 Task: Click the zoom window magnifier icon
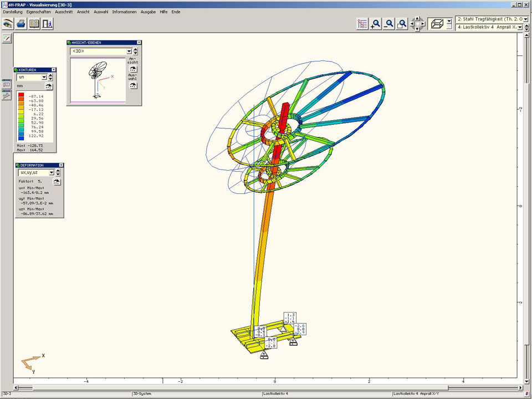(402, 24)
